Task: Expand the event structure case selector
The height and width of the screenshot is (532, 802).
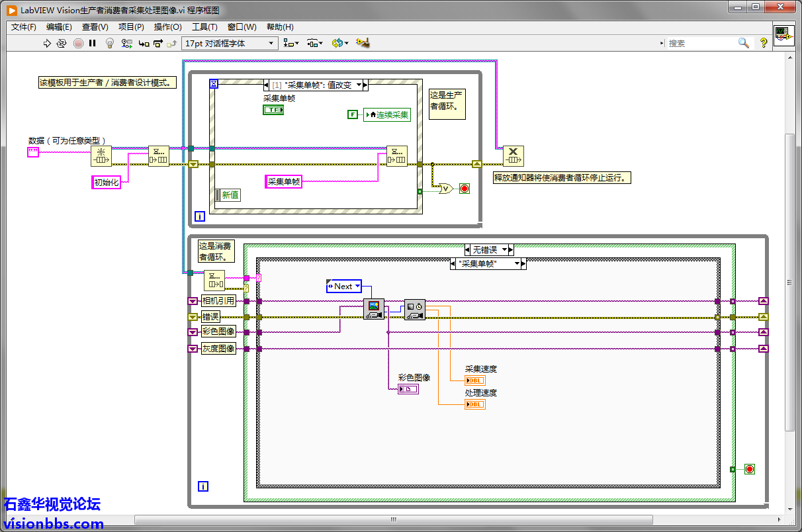Action: coord(359,85)
